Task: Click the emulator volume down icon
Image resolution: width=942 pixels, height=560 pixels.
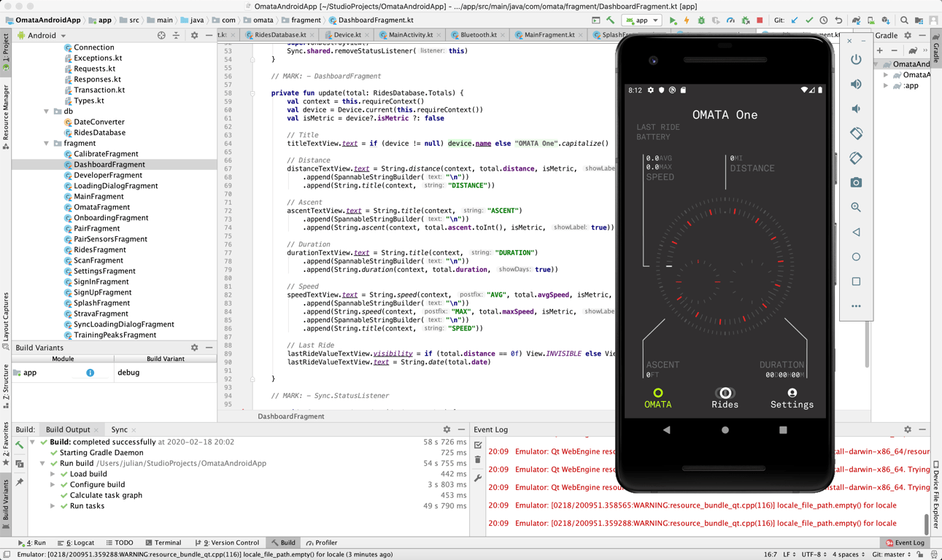Action: point(856,109)
